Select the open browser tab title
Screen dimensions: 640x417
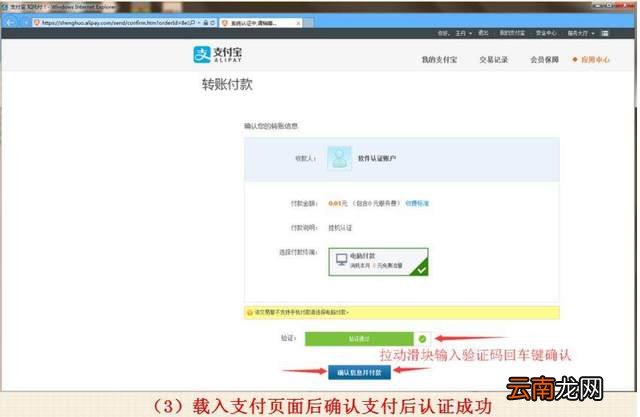[x=254, y=23]
